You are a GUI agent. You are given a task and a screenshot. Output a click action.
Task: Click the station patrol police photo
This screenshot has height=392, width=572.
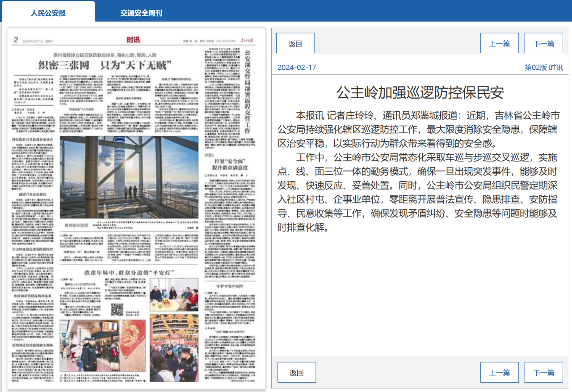[102, 346]
